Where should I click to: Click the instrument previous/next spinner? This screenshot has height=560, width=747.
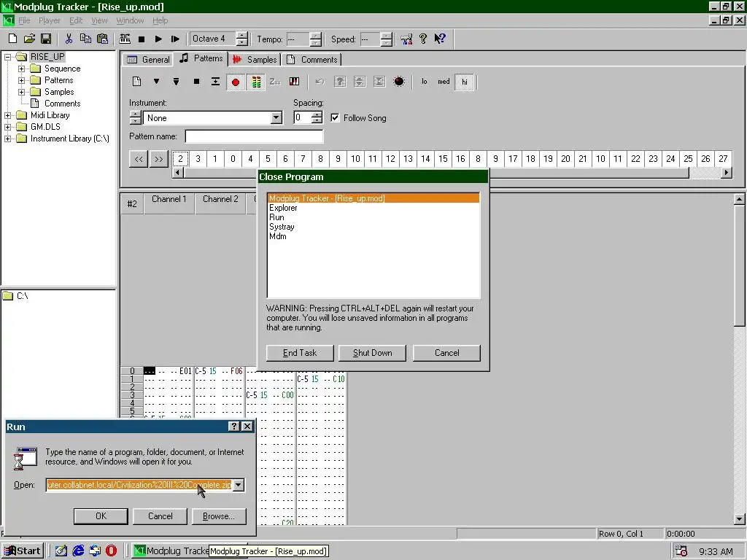135,117
